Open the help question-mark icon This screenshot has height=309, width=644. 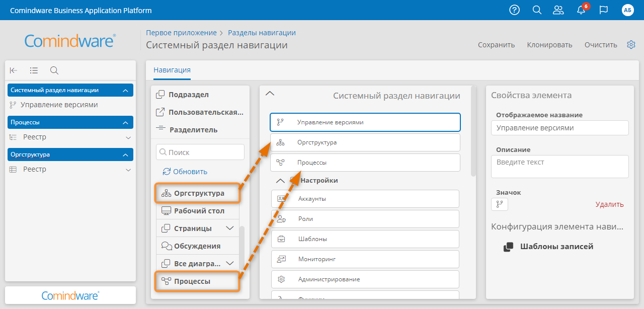coord(514,10)
